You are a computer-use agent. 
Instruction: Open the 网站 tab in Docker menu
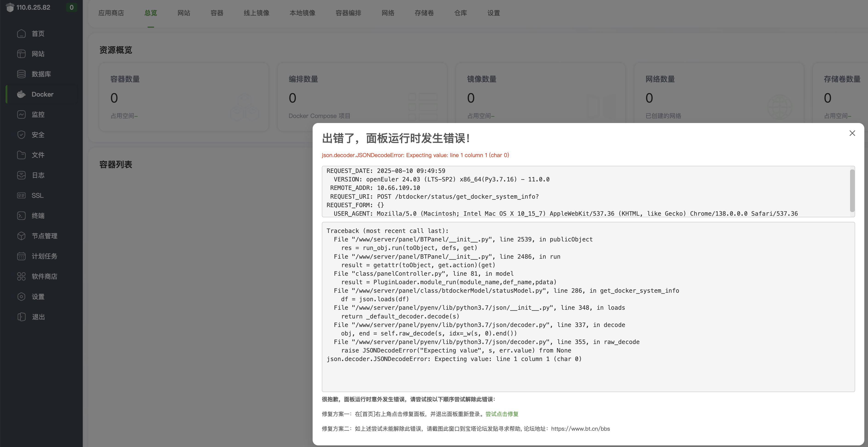click(184, 13)
